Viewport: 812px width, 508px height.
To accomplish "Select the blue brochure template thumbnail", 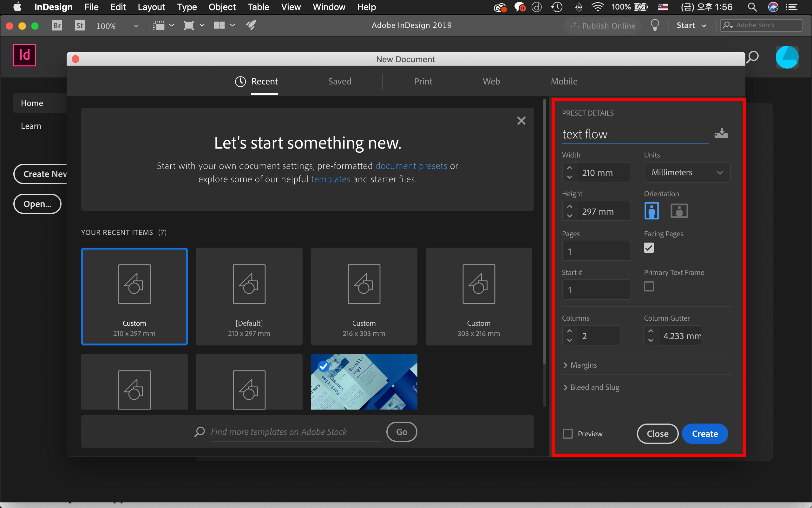I will coord(364,382).
